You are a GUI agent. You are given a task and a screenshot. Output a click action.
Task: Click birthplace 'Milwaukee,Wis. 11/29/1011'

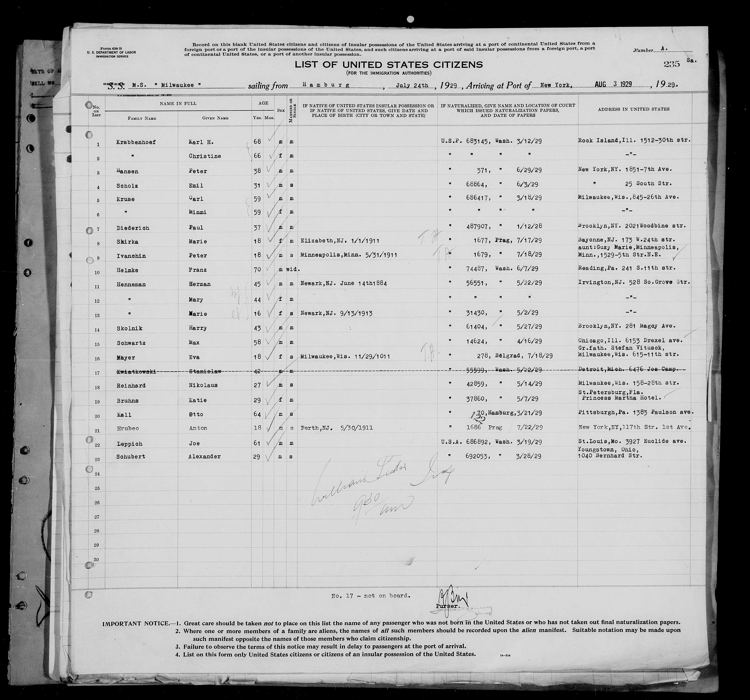(345, 356)
